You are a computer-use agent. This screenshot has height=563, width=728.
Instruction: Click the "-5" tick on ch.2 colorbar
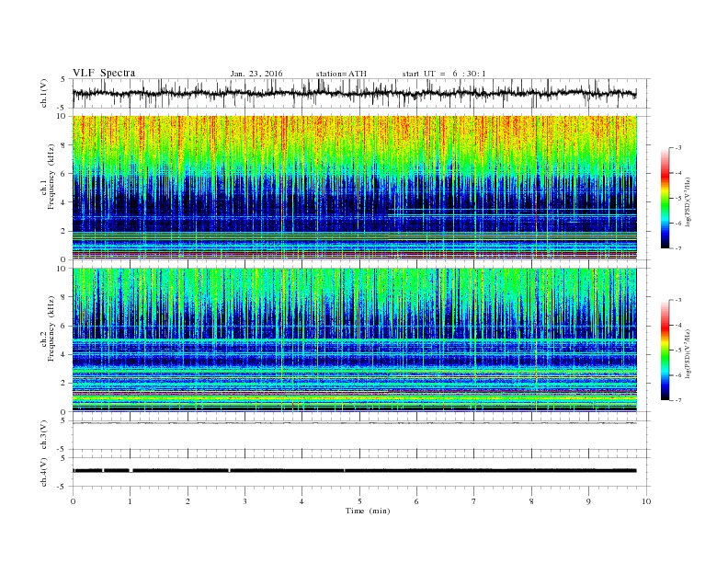coord(678,350)
